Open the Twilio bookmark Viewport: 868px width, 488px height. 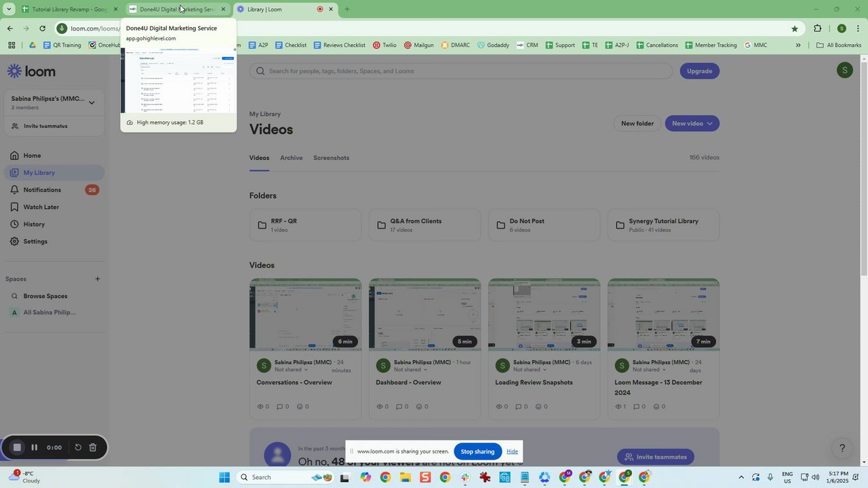pos(384,45)
